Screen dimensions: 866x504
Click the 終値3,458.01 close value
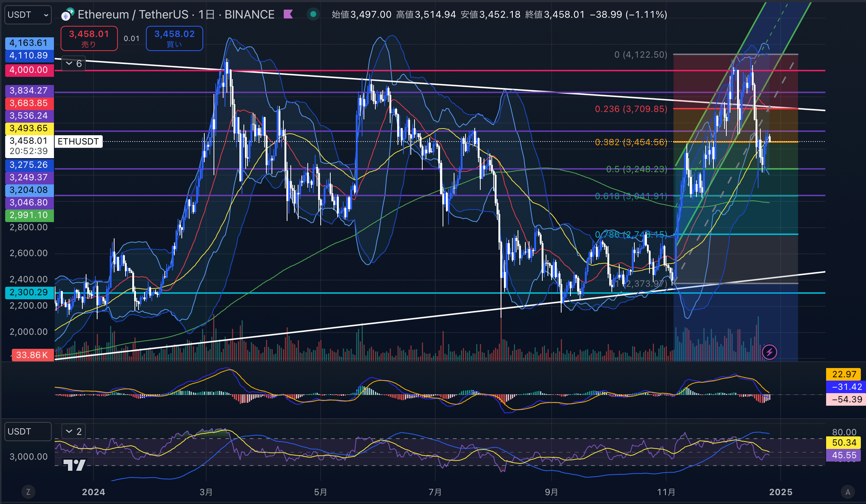pos(555,14)
